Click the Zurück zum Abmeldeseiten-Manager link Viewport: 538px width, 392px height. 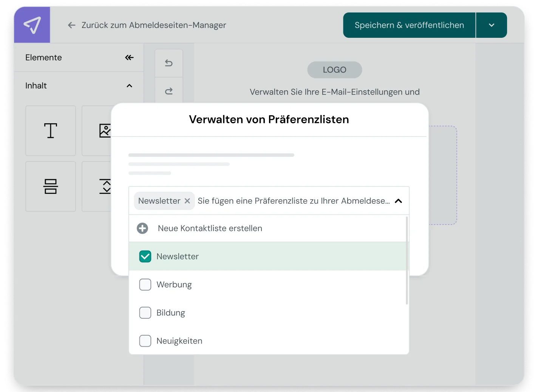[x=153, y=25]
